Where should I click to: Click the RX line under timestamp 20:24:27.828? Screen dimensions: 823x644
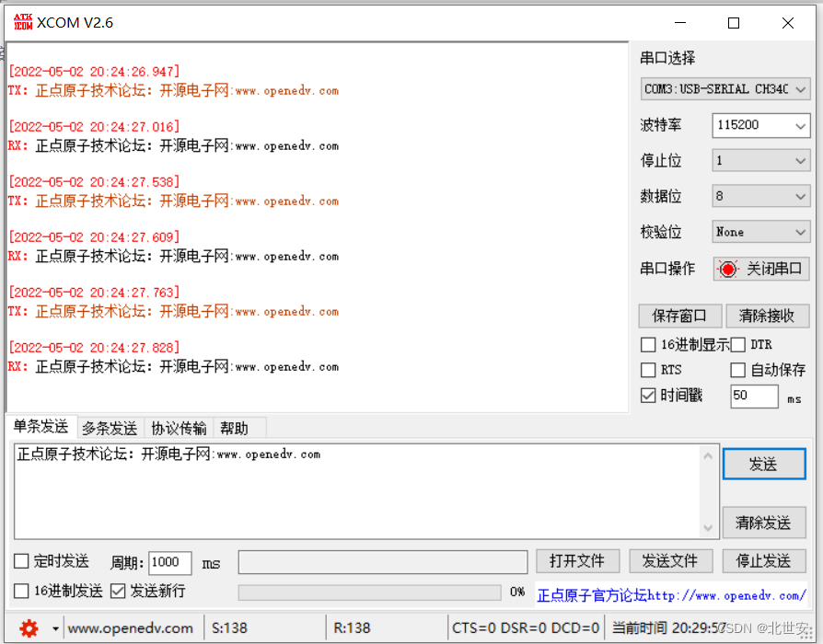click(x=173, y=366)
